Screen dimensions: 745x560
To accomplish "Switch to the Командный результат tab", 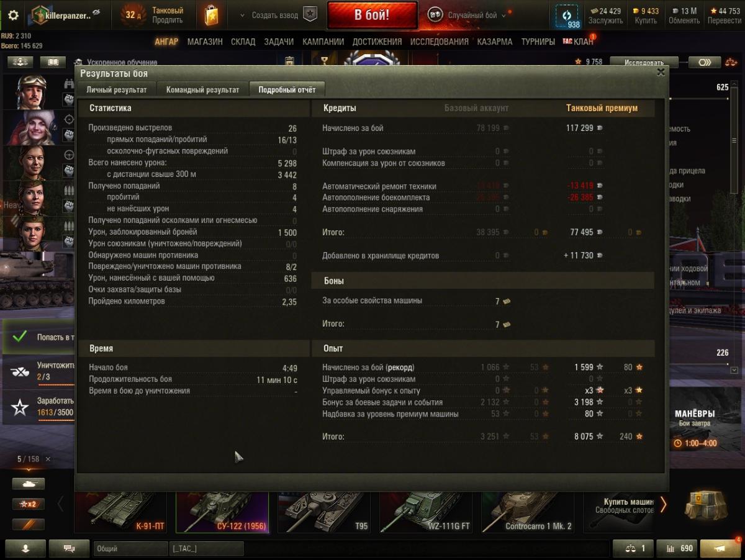I will coord(202,89).
